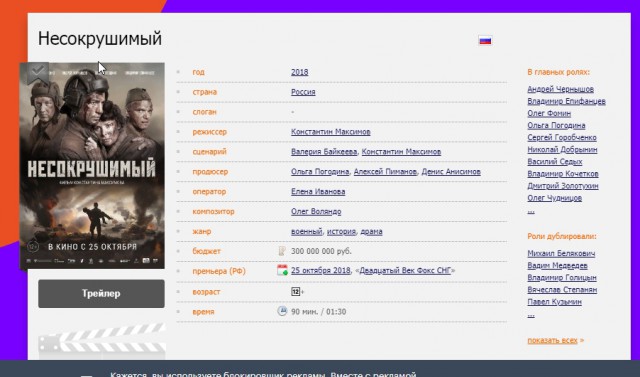Open actor Дмитрий Золотухин link
The image size is (640, 377).
click(563, 186)
